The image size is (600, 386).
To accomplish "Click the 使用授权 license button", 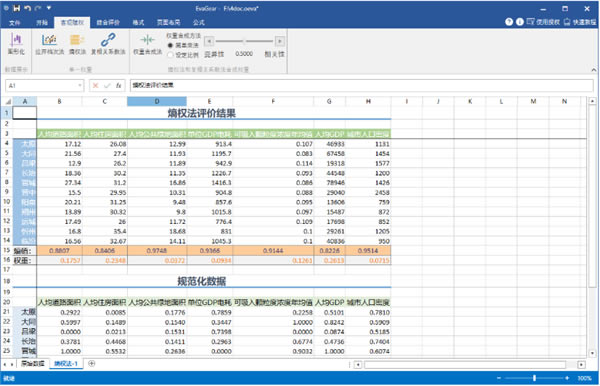I will click(543, 22).
